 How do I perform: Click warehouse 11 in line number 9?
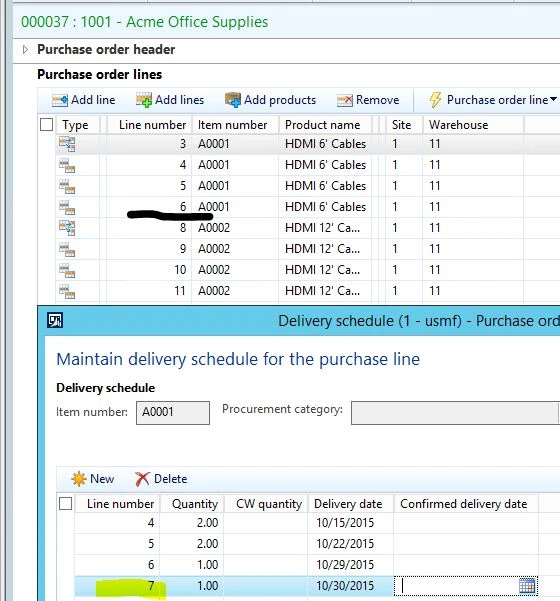(434, 249)
